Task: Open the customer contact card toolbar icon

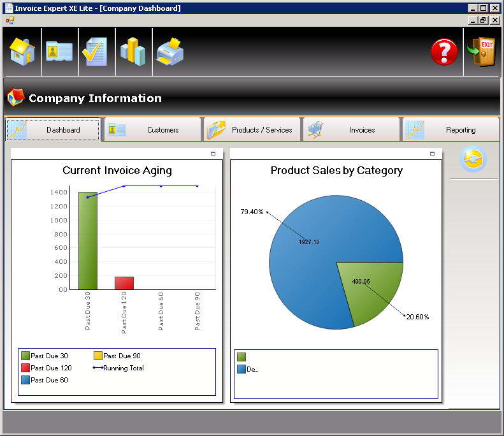Action: pos(59,52)
